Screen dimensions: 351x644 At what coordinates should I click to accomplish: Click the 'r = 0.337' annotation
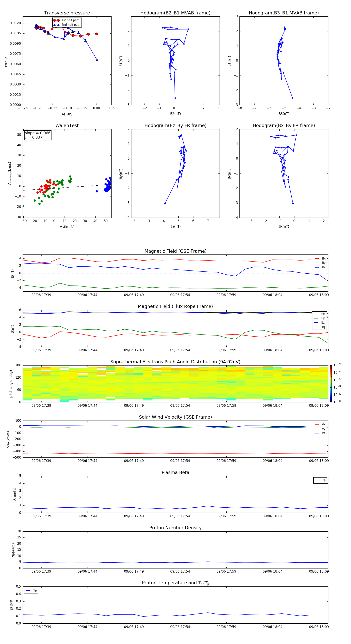pyautogui.click(x=34, y=137)
